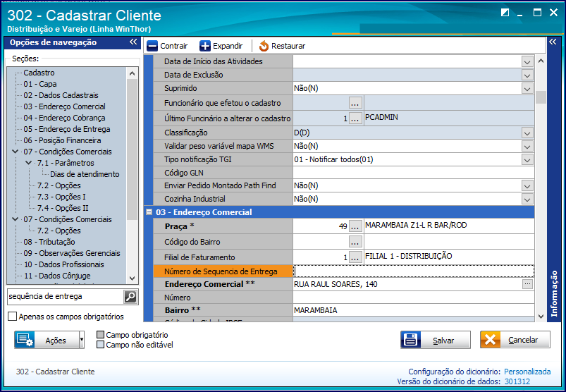
Task: Click sections tree scrollbar down arrow
Action: [132, 278]
